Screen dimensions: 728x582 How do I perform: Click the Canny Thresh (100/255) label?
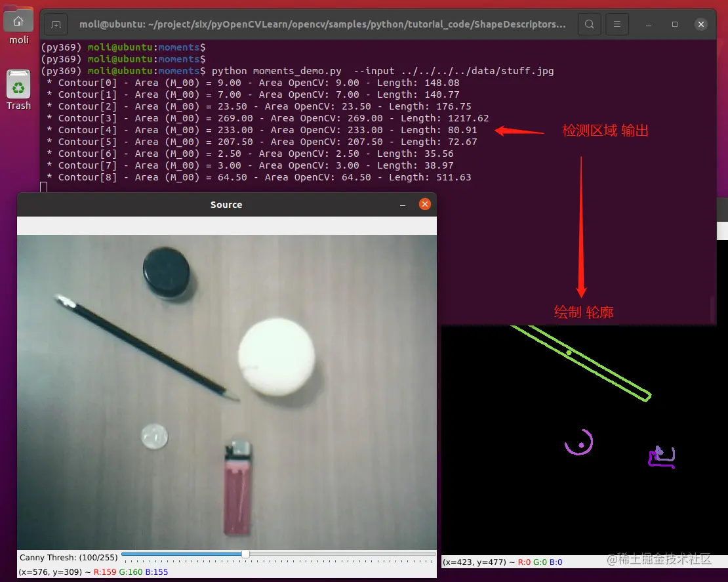[x=69, y=557]
